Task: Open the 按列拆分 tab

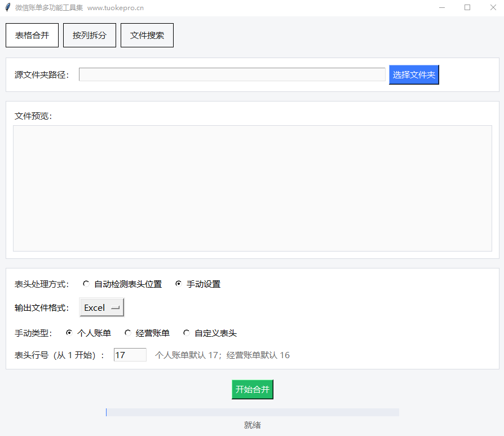Action: (x=90, y=36)
